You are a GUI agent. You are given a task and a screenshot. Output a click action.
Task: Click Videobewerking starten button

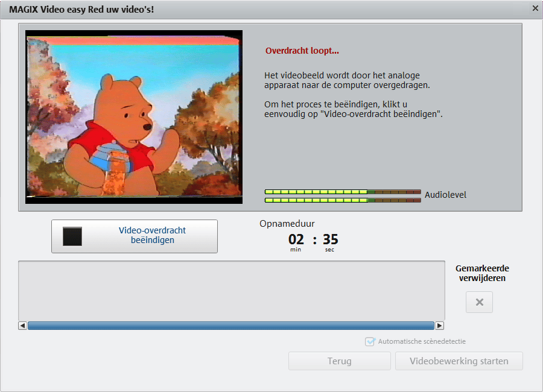click(x=459, y=361)
